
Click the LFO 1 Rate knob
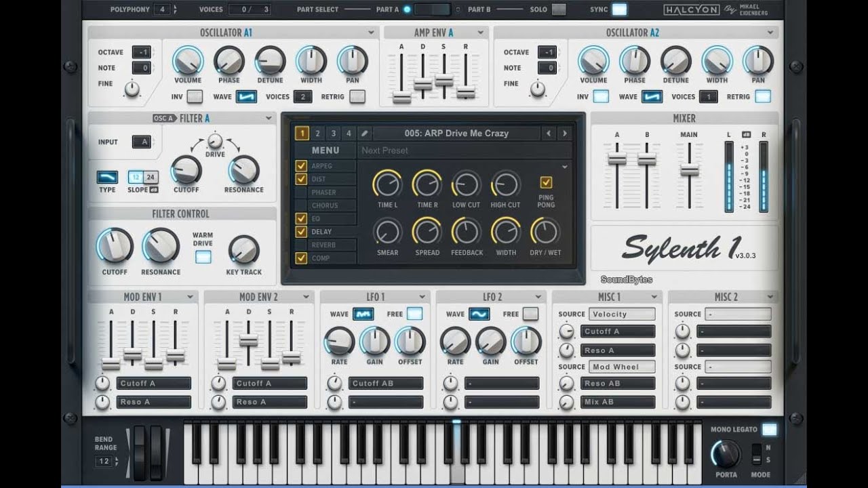coord(339,342)
